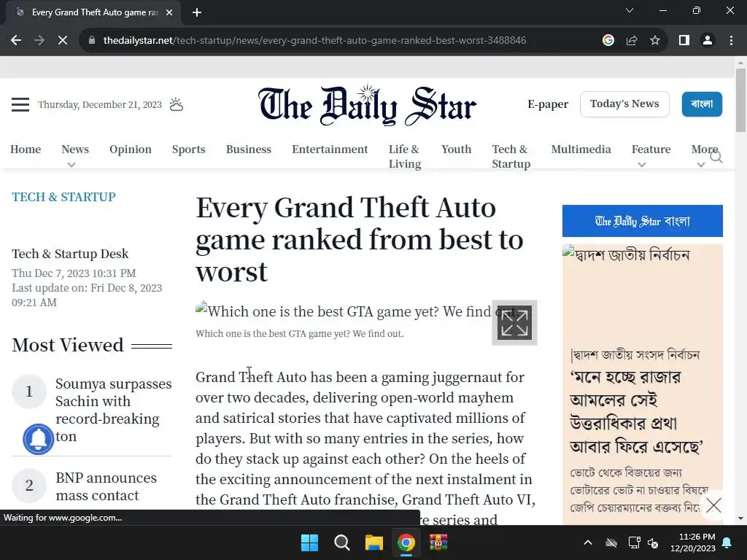Share this page icon
The image size is (747, 560).
tap(632, 41)
